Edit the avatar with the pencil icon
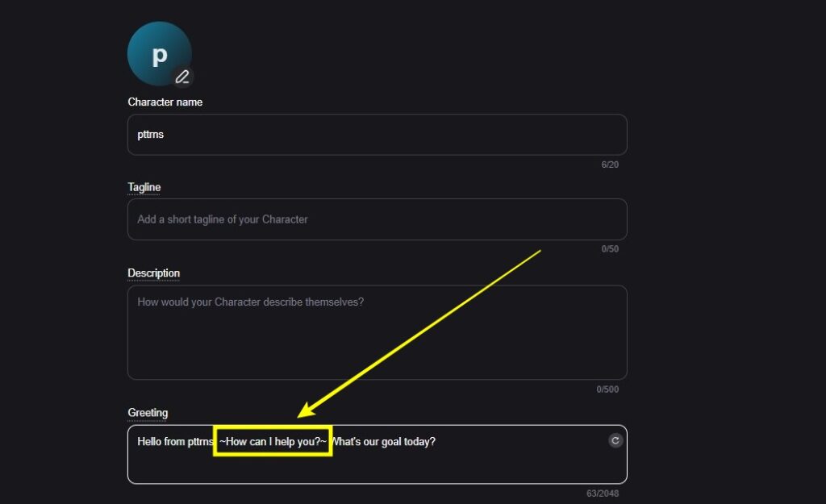This screenshot has width=826, height=504. [x=182, y=77]
